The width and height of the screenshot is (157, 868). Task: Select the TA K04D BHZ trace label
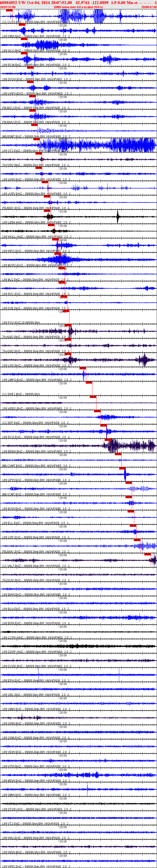point(36,351)
